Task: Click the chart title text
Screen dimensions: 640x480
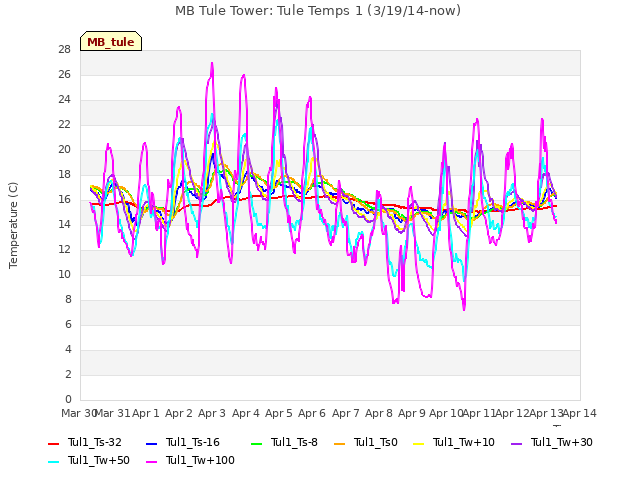Action: click(318, 11)
